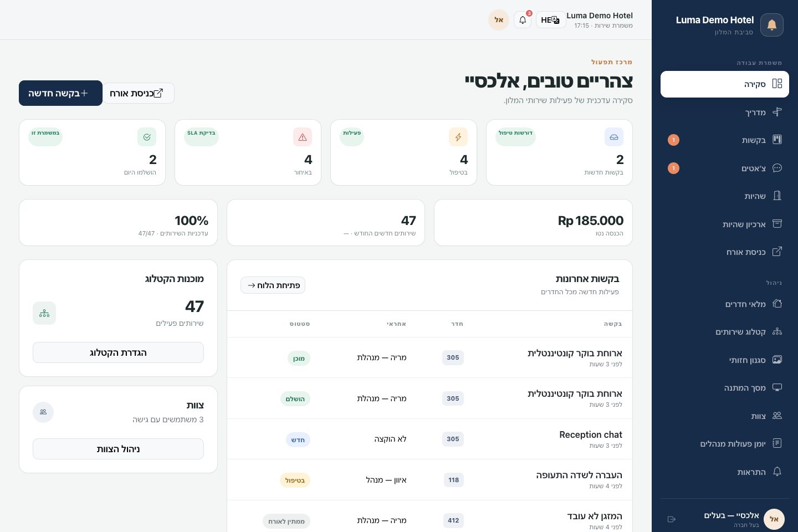This screenshot has width=798, height=532.
Task: Open the אלכסיי — בעלים profile avatar in the sidebar
Action: coord(774,519)
